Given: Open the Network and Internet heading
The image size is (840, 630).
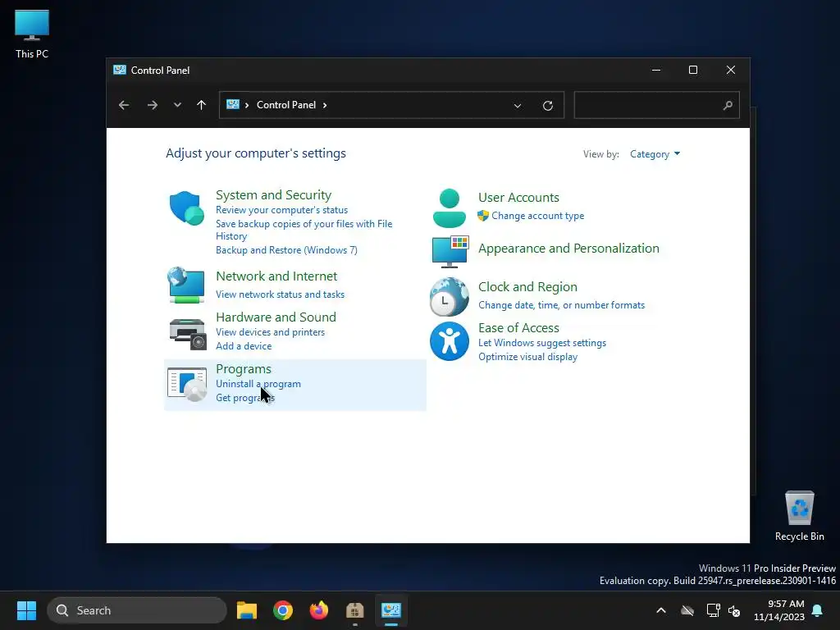Looking at the screenshot, I should click(x=276, y=276).
